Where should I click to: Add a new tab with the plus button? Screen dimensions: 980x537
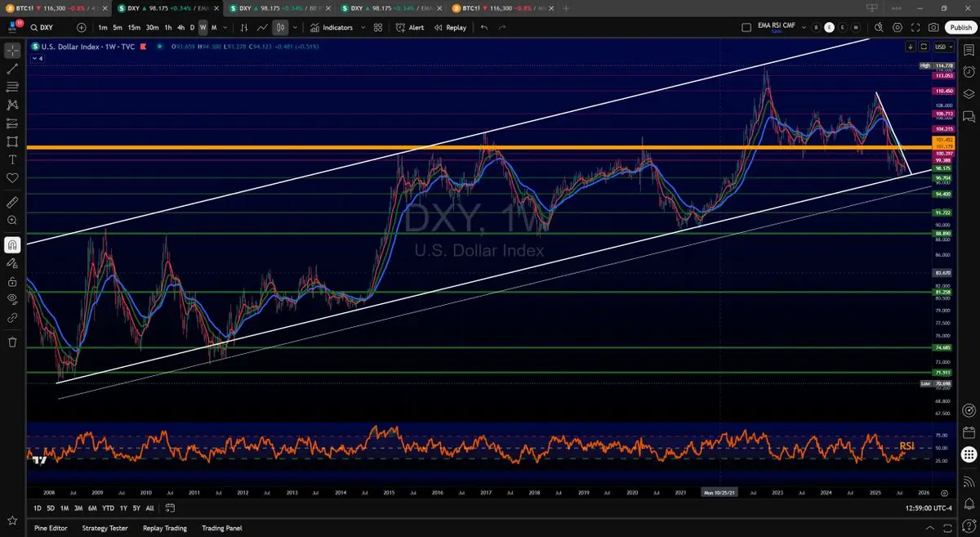coord(566,7)
